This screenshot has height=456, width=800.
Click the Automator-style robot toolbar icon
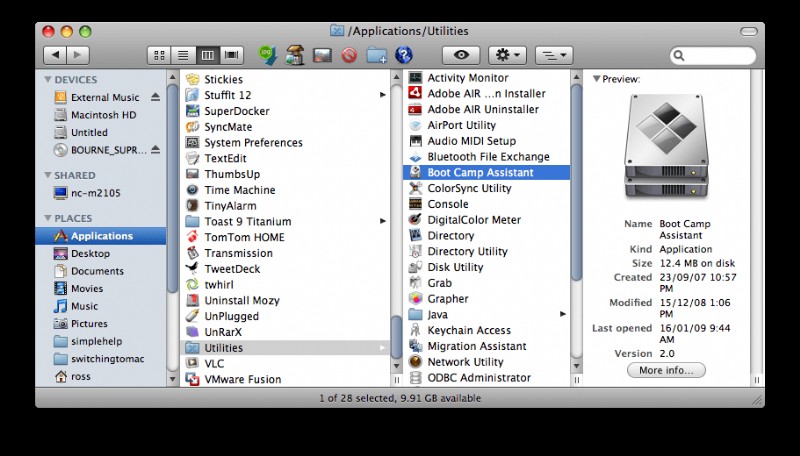[294, 55]
